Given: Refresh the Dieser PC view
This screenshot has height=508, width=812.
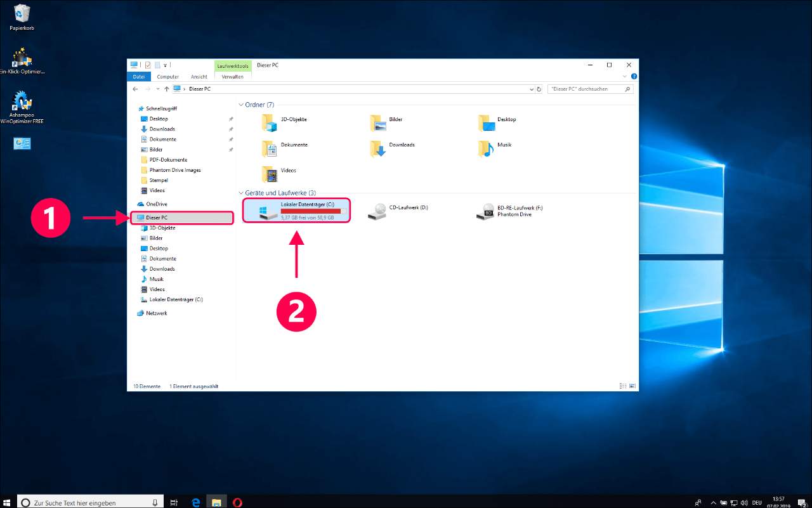Looking at the screenshot, I should [x=539, y=89].
